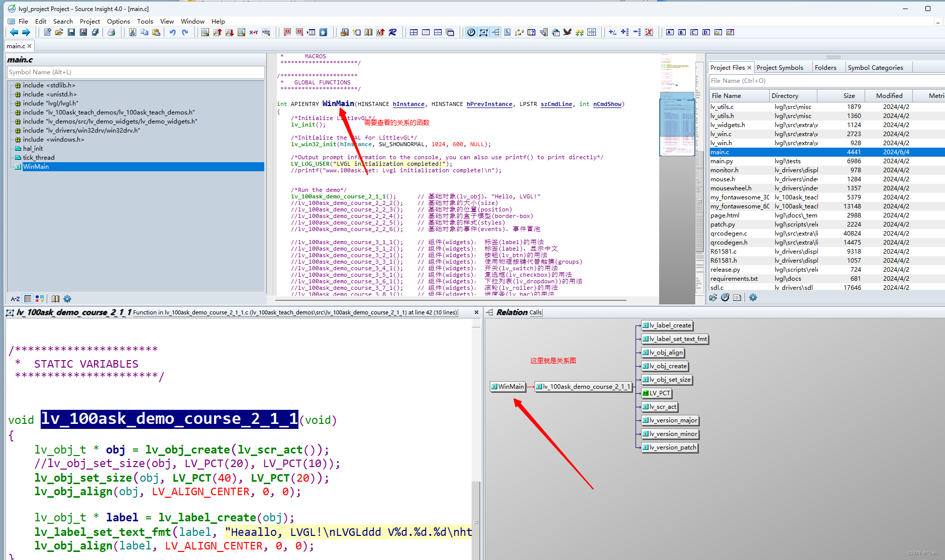Toggle the Context window toolbar button
Image resolution: width=945 pixels, height=560 pixels.
[483, 32]
